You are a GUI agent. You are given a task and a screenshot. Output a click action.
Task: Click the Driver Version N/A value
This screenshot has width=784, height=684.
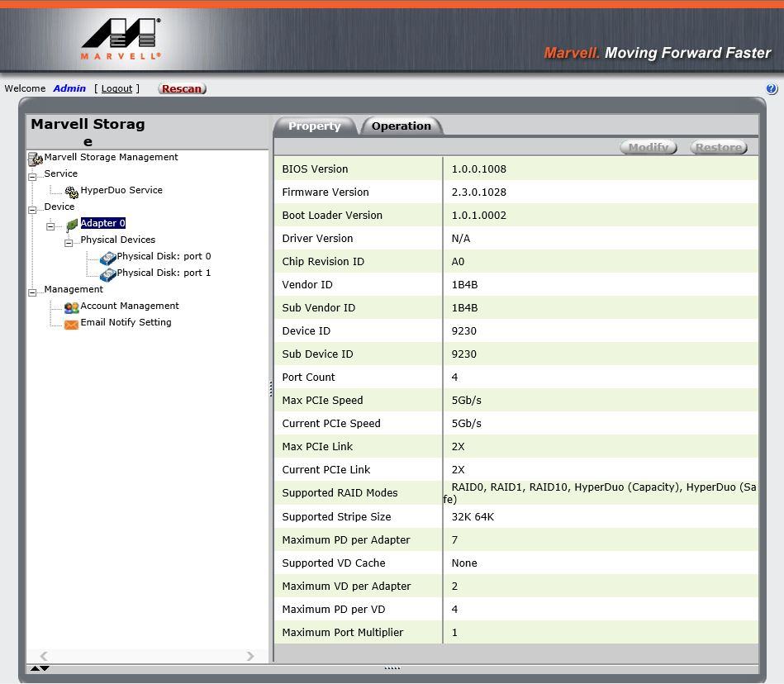coord(461,239)
